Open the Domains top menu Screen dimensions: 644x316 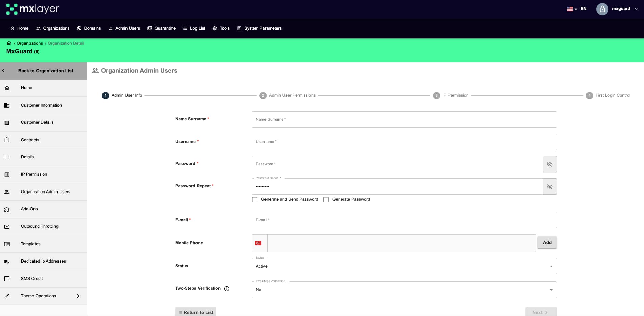coord(89,28)
